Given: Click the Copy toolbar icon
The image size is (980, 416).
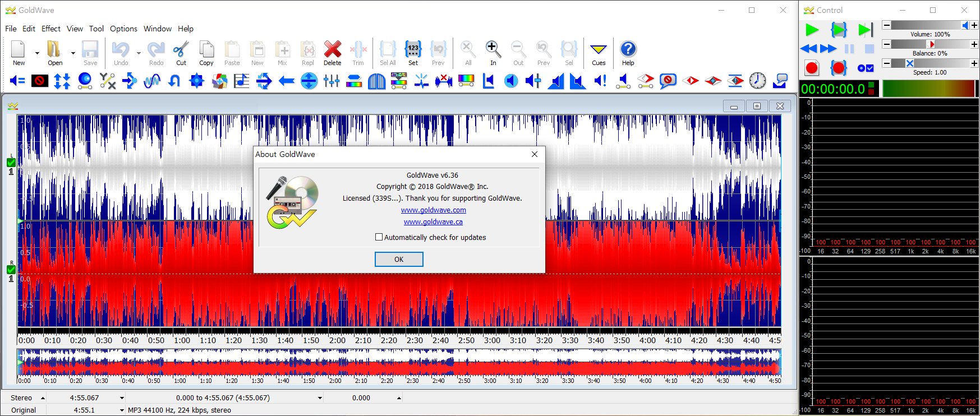Looking at the screenshot, I should pyautogui.click(x=206, y=50).
